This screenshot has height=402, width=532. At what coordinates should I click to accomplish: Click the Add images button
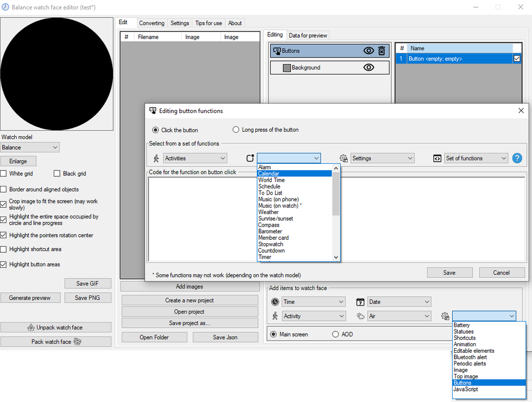click(x=189, y=286)
